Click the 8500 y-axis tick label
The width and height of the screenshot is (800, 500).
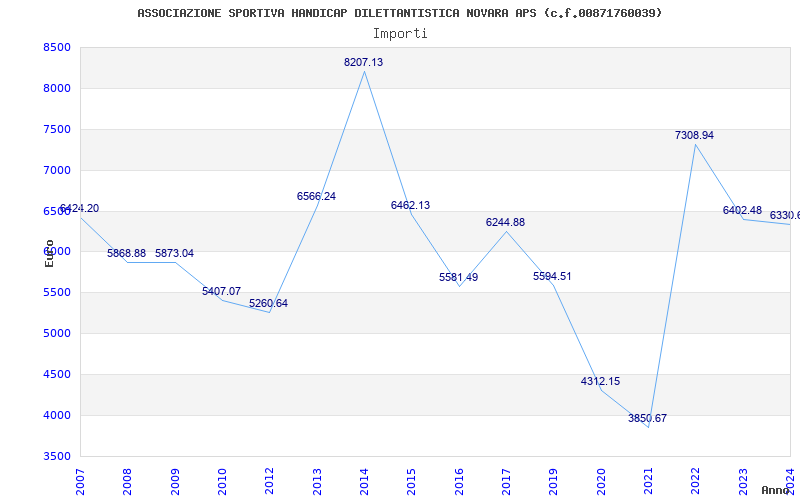pyautogui.click(x=57, y=47)
